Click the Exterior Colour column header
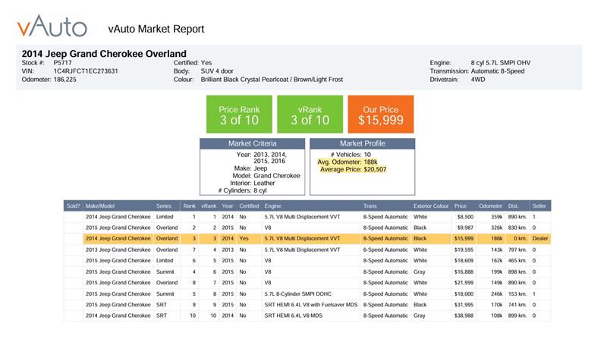The height and width of the screenshot is (364, 607). pyautogui.click(x=431, y=206)
